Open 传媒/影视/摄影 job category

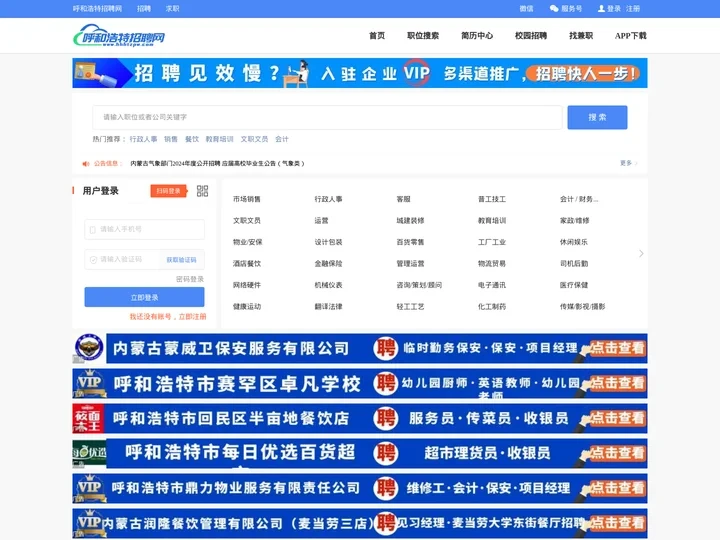tap(582, 307)
